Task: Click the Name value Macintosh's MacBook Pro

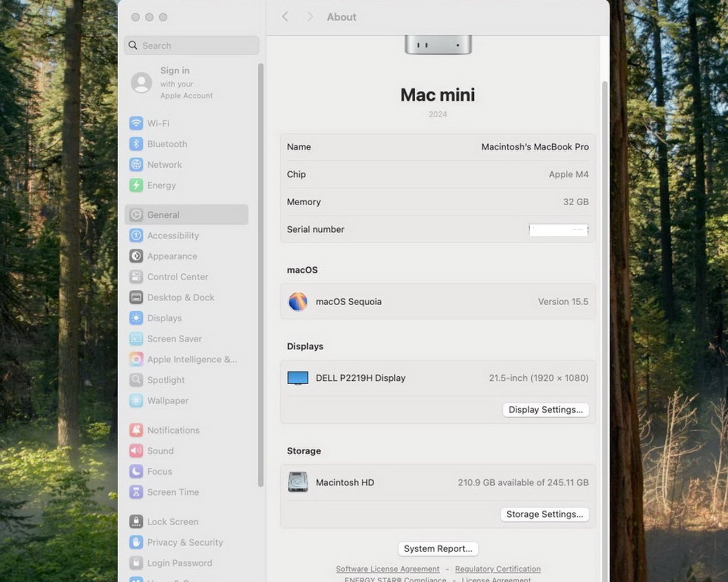Action: click(535, 147)
